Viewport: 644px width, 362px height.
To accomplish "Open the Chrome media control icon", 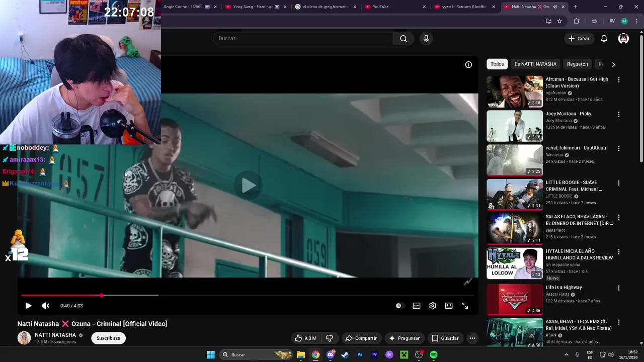I will [x=612, y=21].
